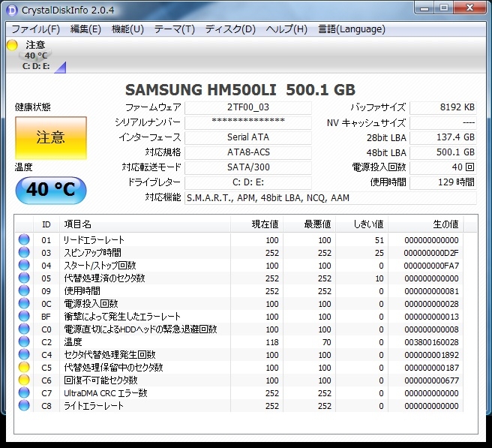Click the 現在値 column header
This screenshot has height=448, width=492.
[257, 224]
